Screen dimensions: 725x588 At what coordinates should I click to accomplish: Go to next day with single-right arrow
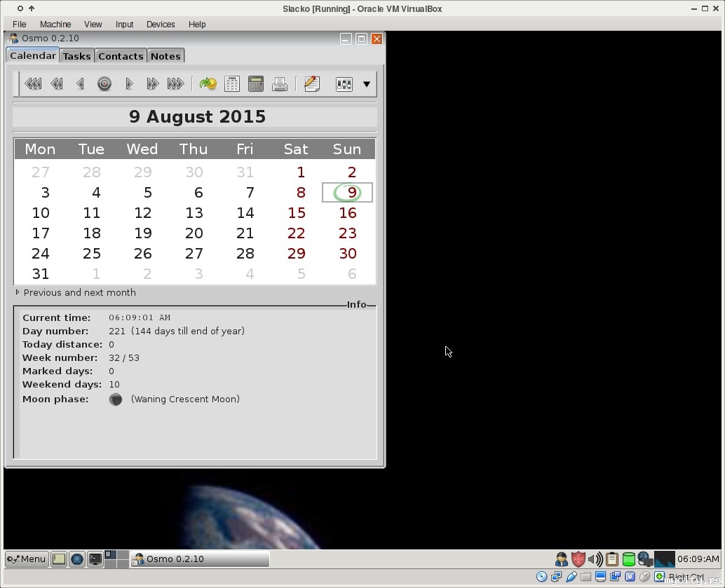tap(129, 83)
